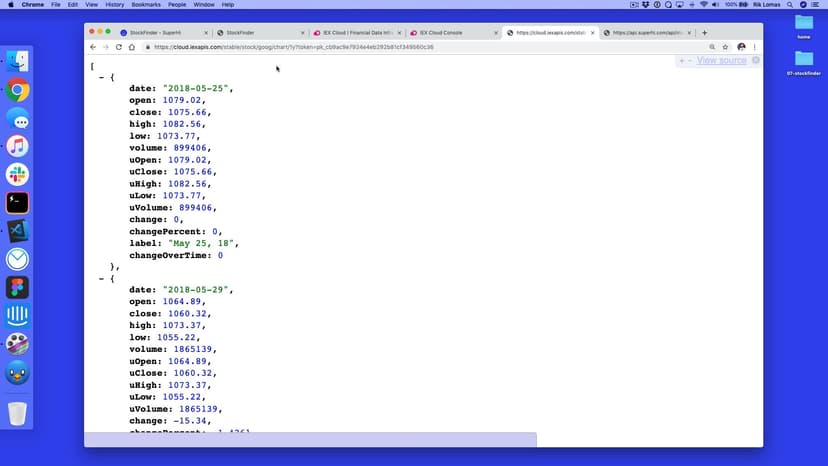The image size is (828, 466).
Task: Open Chrome's three-dot menu
Action: (x=754, y=47)
